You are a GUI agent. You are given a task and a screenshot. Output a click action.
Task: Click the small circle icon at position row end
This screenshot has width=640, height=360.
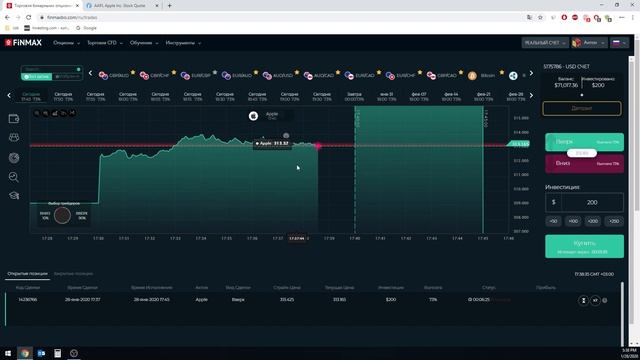pos(605,300)
